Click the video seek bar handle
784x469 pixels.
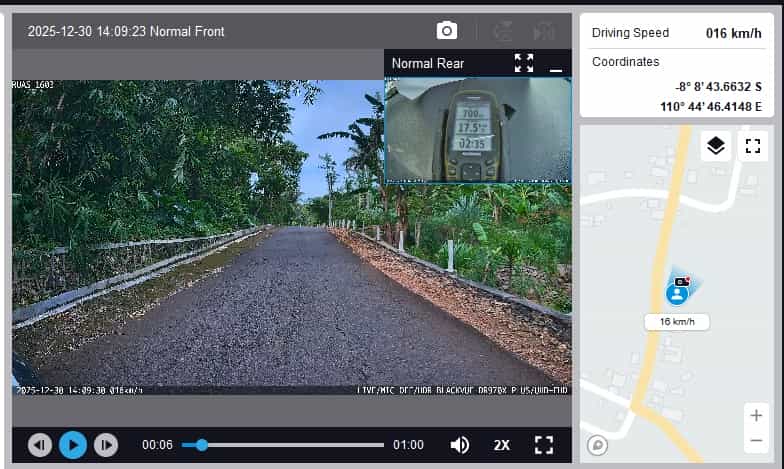[x=202, y=445]
